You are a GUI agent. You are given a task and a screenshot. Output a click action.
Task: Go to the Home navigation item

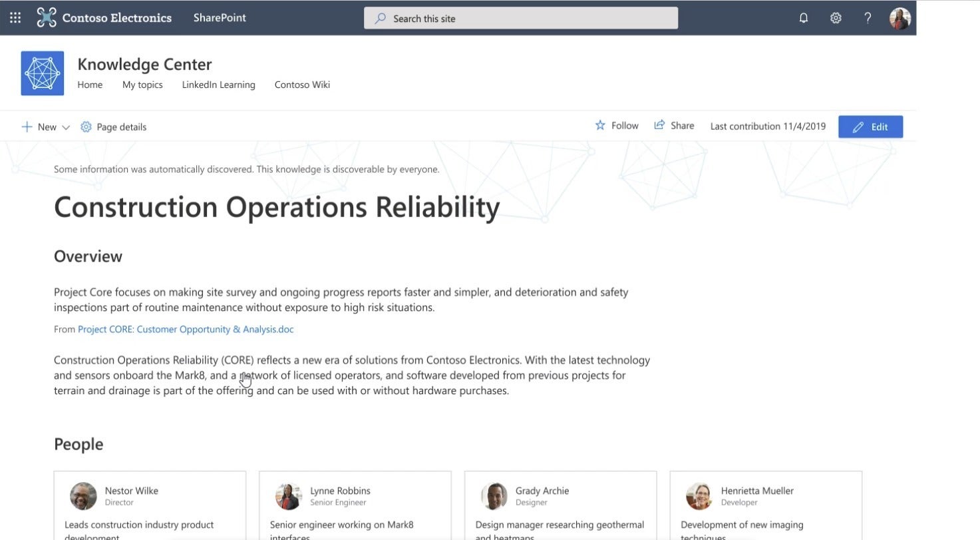coord(90,85)
